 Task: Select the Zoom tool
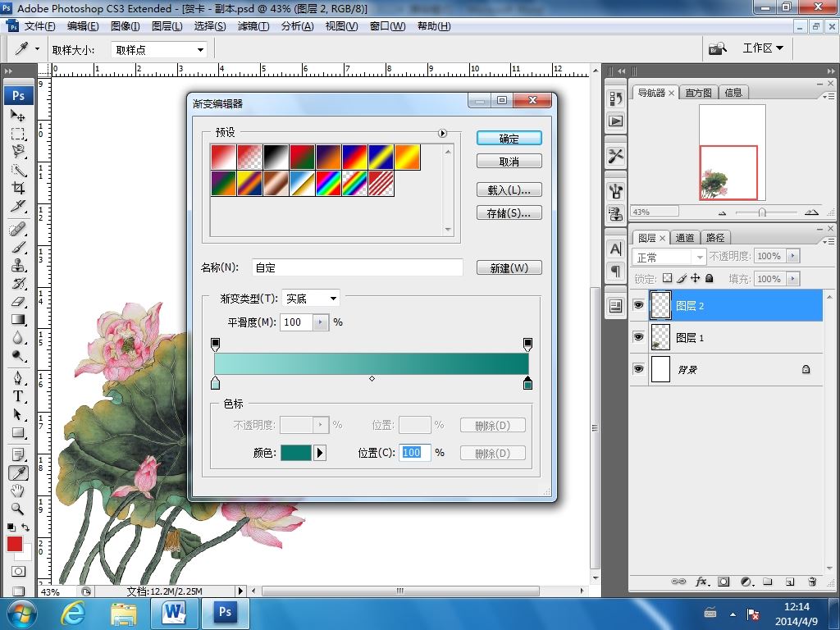[18, 509]
